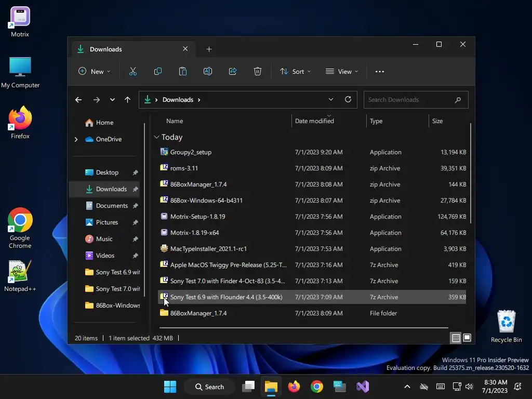This screenshot has width=532, height=399.
Task: Click the Share icon in toolbar
Action: click(x=233, y=71)
